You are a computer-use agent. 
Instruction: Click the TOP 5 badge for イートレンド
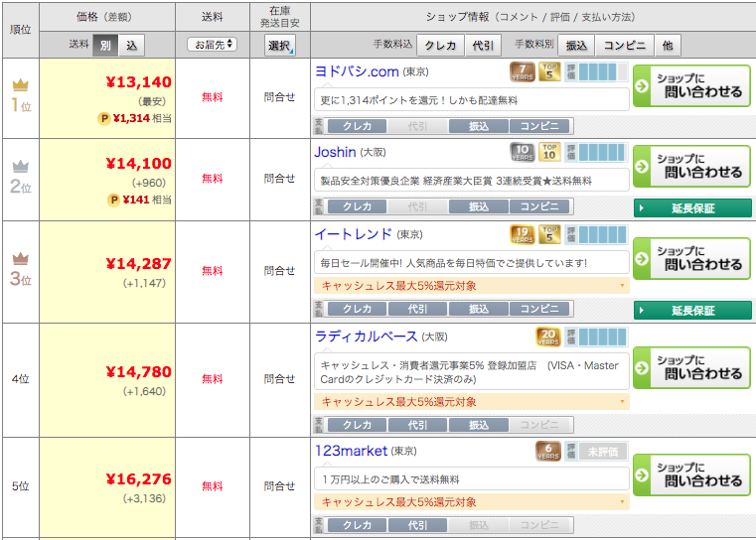(x=549, y=234)
